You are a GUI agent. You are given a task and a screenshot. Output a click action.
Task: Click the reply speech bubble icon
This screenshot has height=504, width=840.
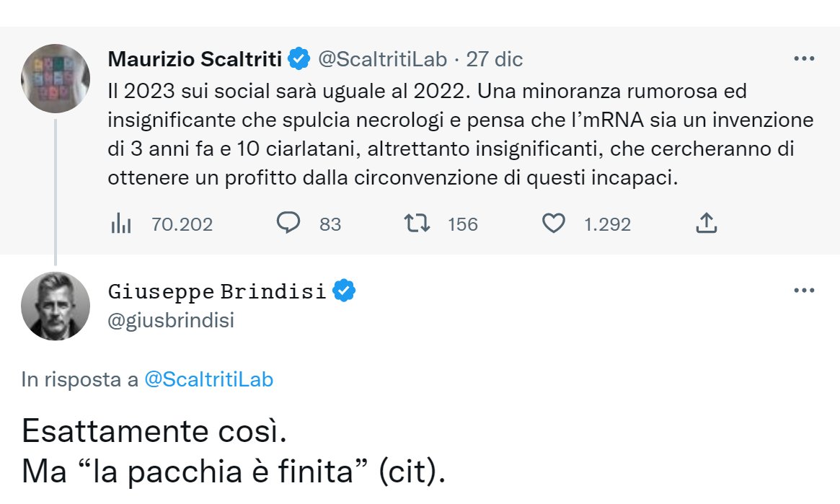click(x=288, y=224)
